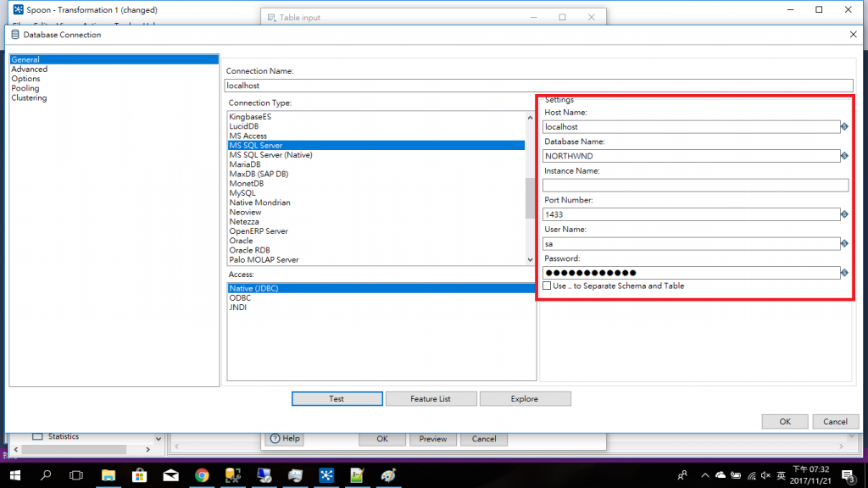Click the Host Name input field
Screen dimensions: 868x488
[692, 127]
